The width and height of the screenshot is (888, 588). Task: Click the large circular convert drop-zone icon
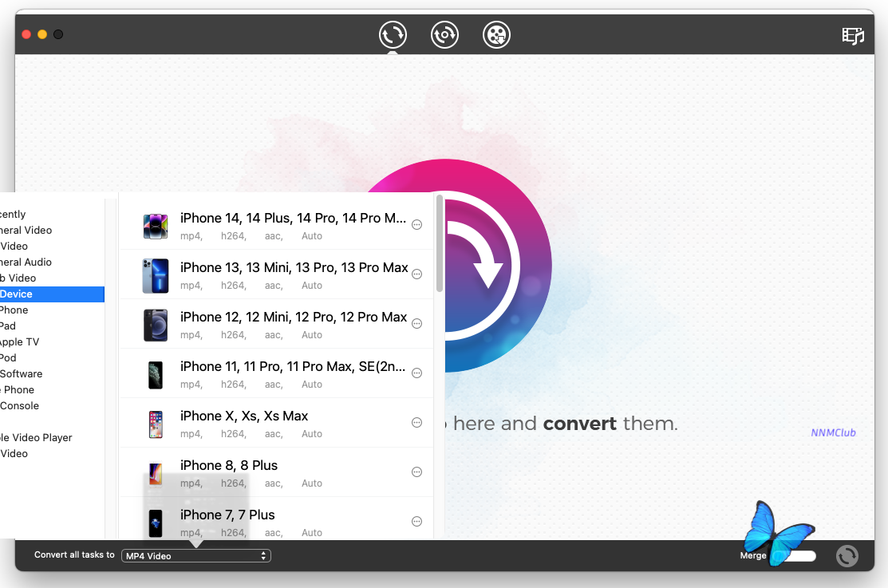[459, 266]
